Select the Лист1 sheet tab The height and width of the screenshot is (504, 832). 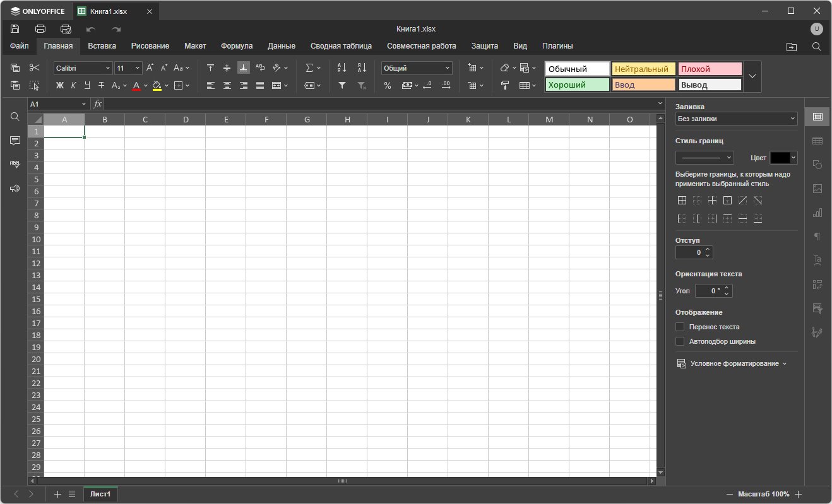click(x=100, y=495)
